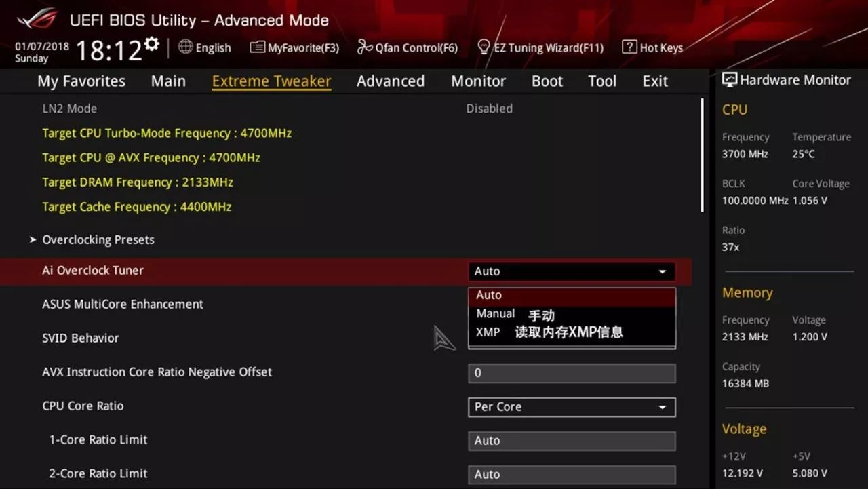Click the 1.056 V core voltage value
The image size is (868, 489).
tap(810, 201)
